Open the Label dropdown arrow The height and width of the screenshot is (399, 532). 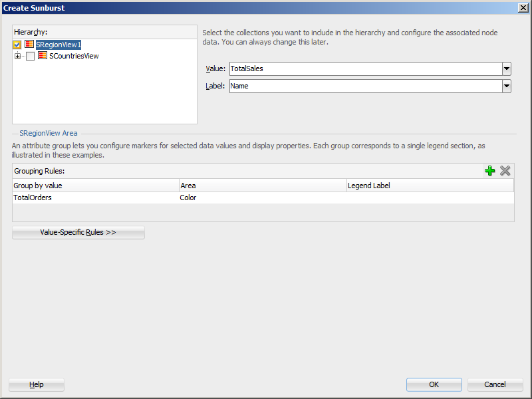point(506,86)
